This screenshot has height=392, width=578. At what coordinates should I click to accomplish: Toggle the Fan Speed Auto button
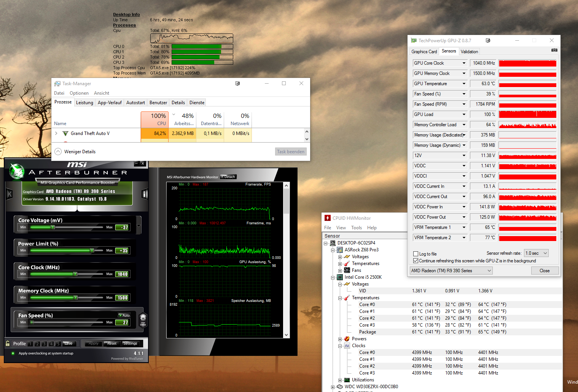click(124, 315)
